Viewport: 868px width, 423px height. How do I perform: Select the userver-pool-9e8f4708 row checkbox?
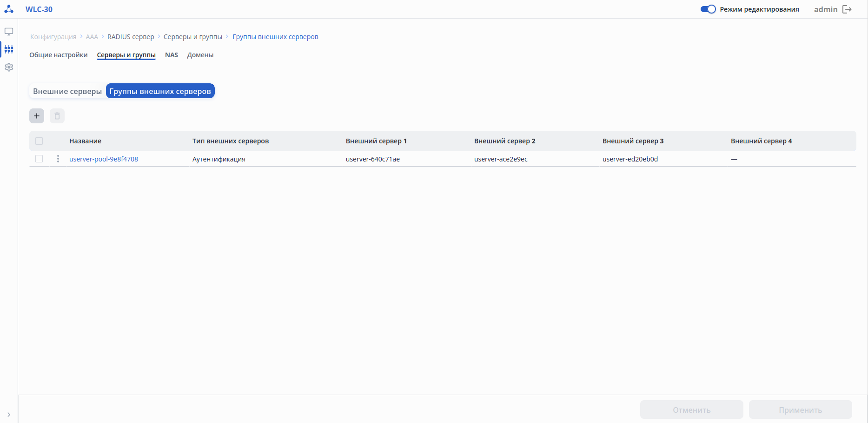tap(39, 159)
